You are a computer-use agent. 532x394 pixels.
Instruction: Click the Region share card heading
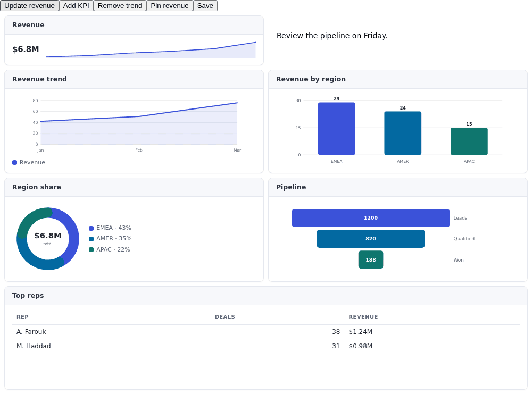click(37, 187)
